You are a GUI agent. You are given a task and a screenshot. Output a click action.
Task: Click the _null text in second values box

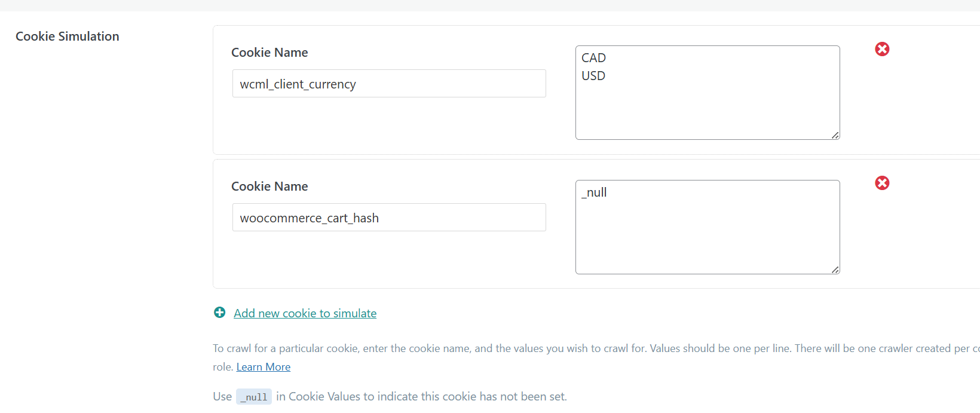tap(595, 192)
